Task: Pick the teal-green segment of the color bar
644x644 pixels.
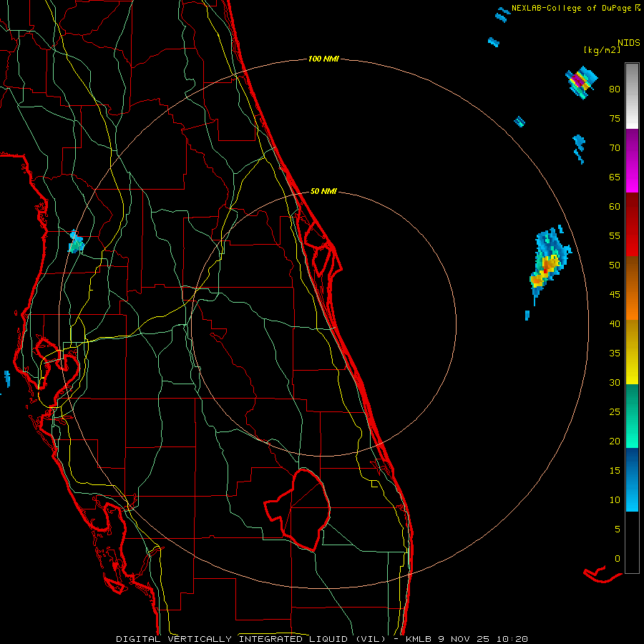Action: pos(632,416)
